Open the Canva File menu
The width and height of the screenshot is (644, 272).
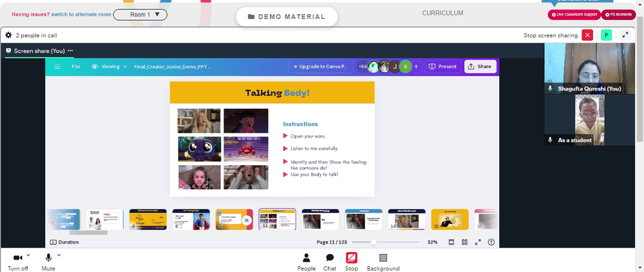(x=76, y=66)
